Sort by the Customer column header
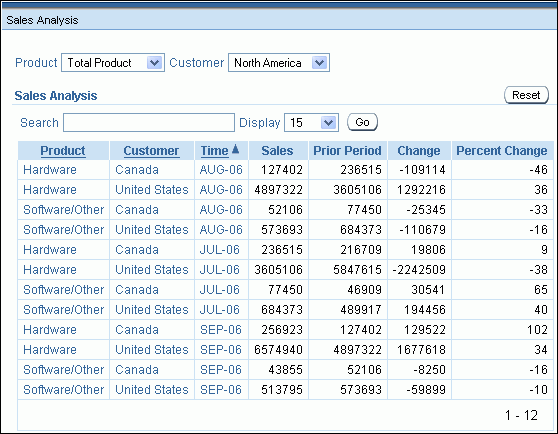The image size is (558, 434). [x=151, y=151]
